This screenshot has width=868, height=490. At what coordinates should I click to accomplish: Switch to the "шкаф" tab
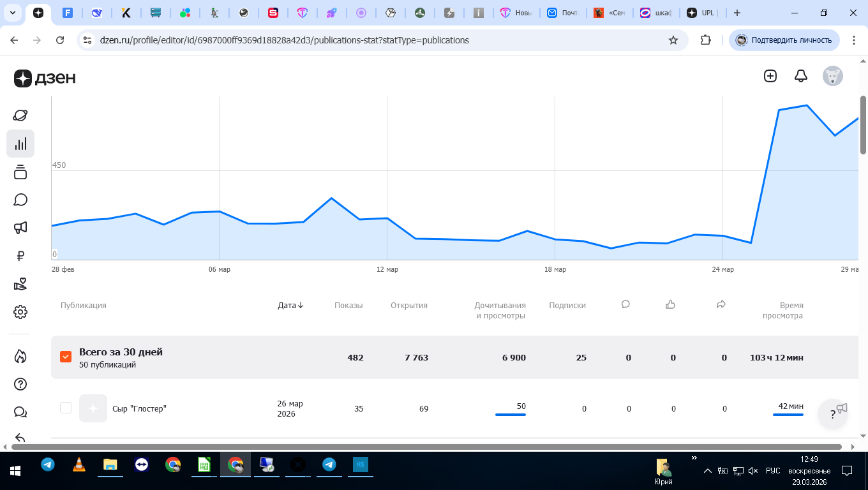click(656, 13)
